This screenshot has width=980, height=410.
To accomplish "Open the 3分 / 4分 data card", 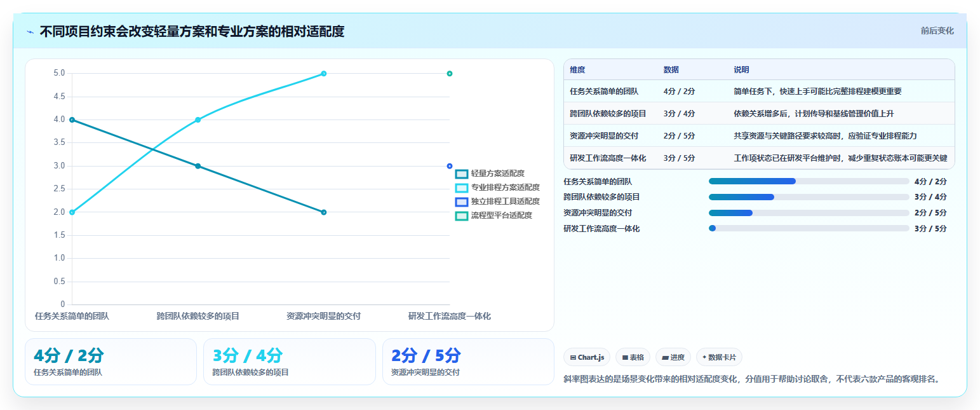I will coord(290,362).
